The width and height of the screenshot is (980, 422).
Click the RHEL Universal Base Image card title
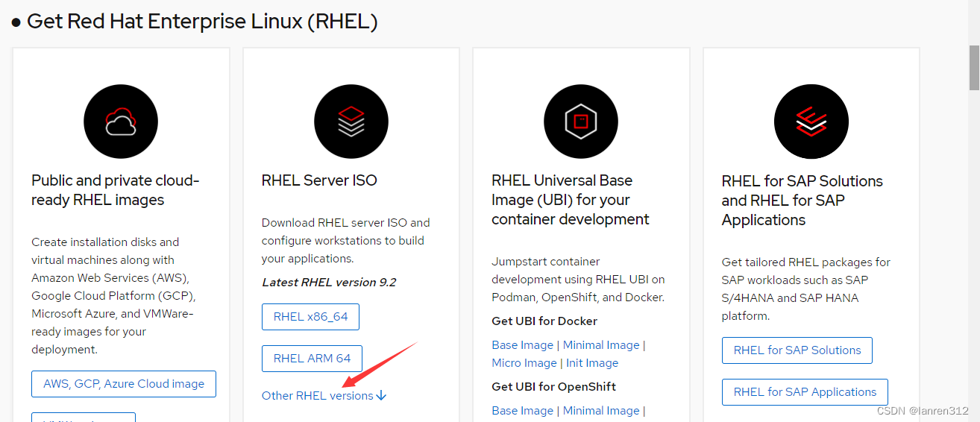[x=571, y=200]
